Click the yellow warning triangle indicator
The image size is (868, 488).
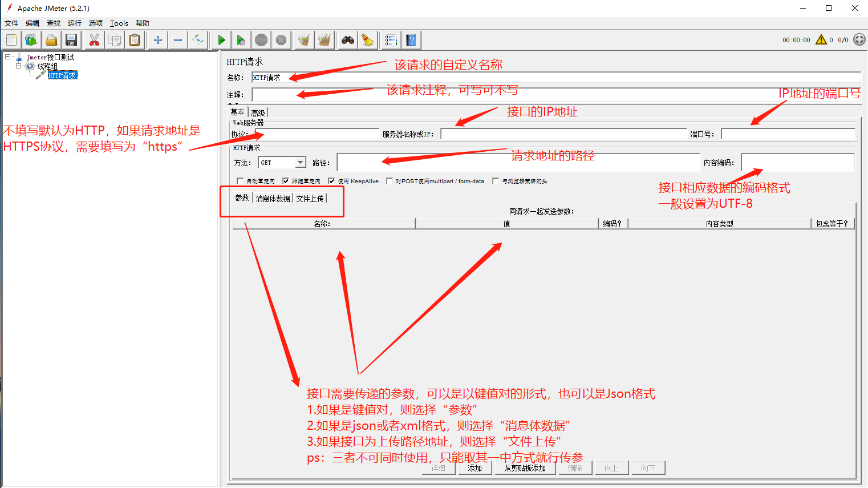(821, 39)
